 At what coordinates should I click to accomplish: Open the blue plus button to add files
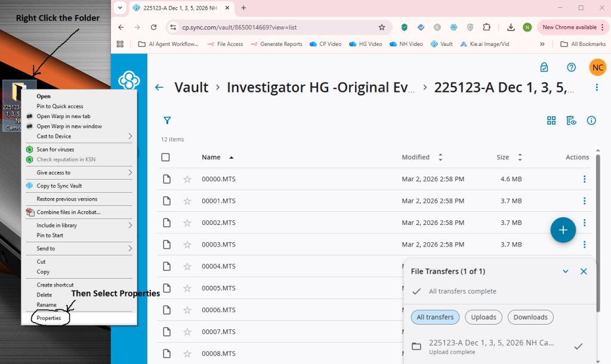[563, 230]
